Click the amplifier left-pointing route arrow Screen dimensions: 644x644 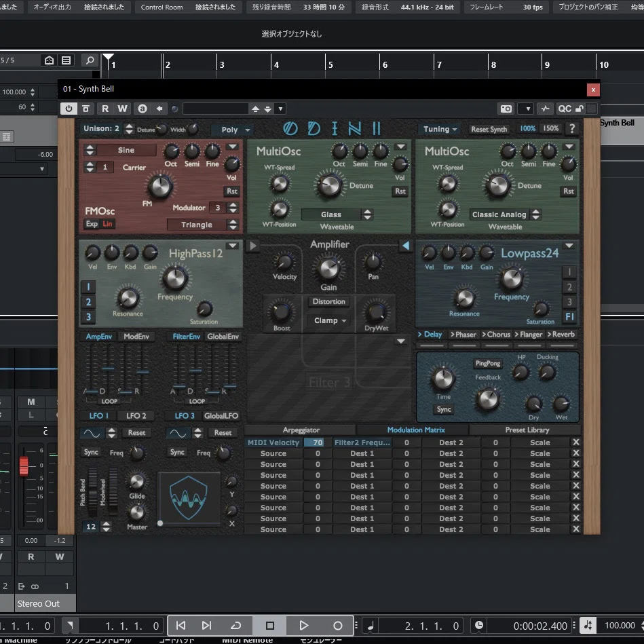point(405,246)
